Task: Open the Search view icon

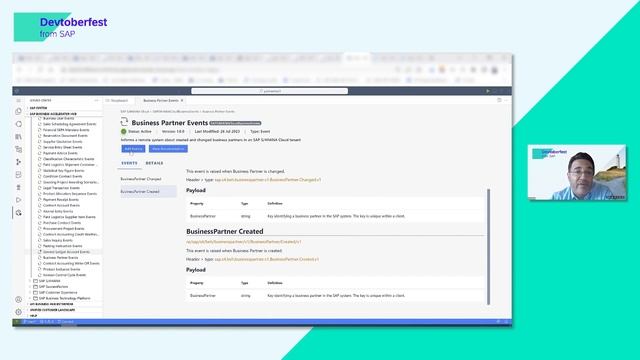Action: coord(18,124)
